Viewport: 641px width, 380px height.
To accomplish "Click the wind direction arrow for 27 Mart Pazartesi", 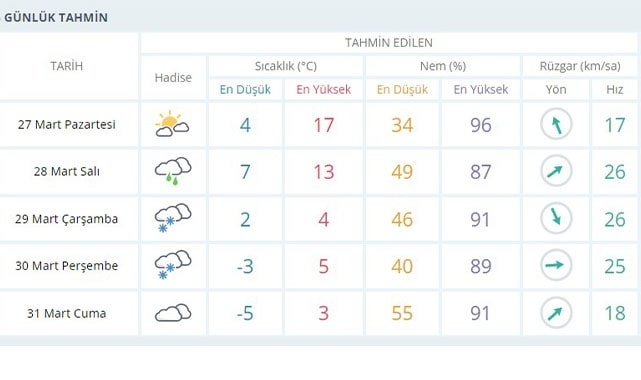I will pyautogui.click(x=556, y=124).
